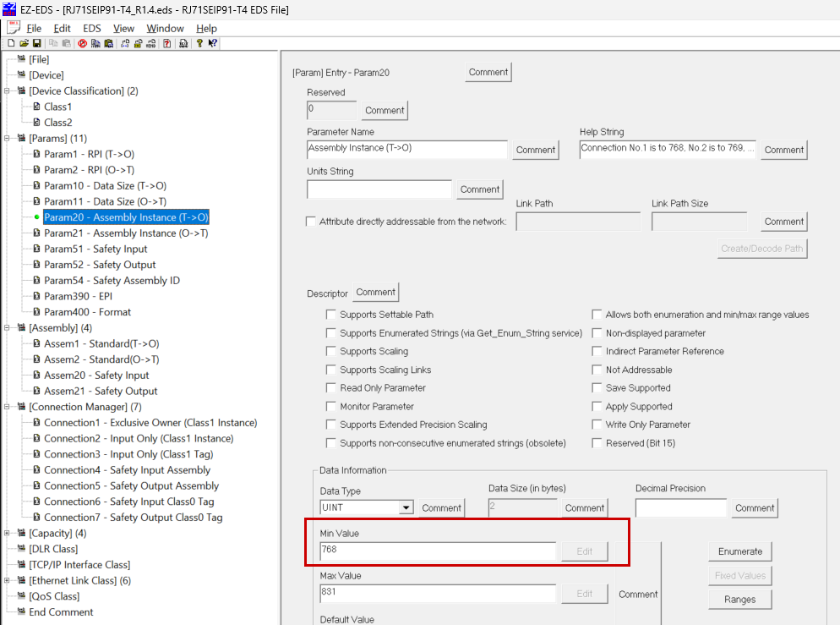Click the [QoS Class] section icon
840x625 pixels.
21,595
